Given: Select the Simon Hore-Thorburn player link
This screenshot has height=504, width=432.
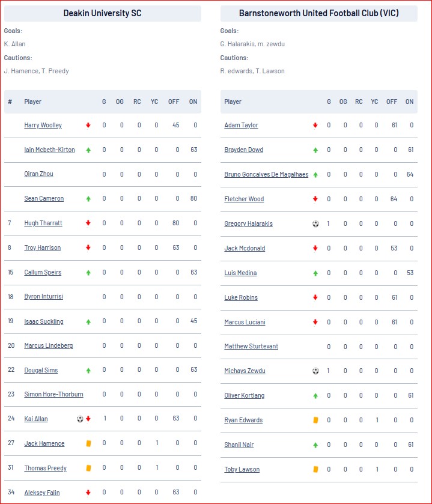Looking at the screenshot, I should (53, 395).
